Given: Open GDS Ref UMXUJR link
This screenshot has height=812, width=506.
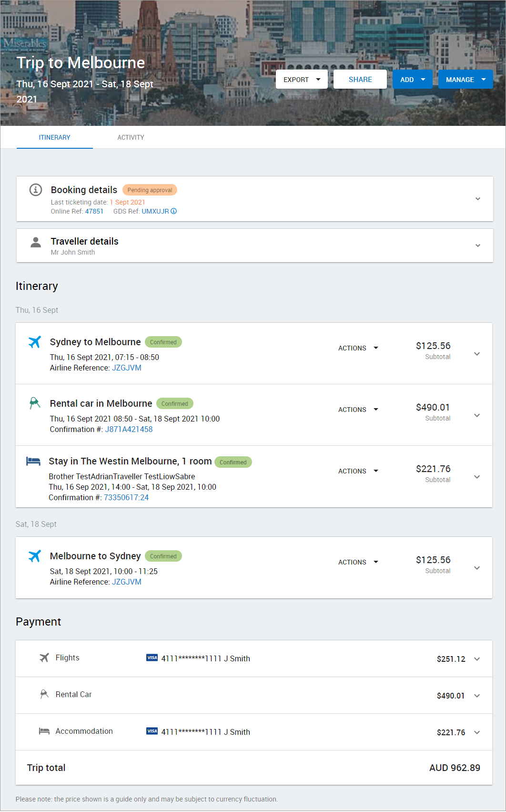Looking at the screenshot, I should (x=155, y=211).
